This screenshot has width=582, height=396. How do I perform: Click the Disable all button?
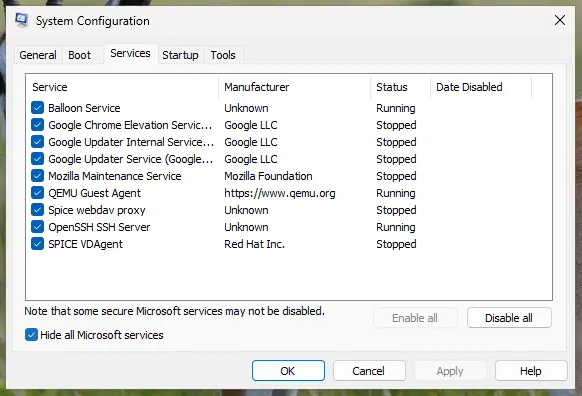tap(509, 318)
